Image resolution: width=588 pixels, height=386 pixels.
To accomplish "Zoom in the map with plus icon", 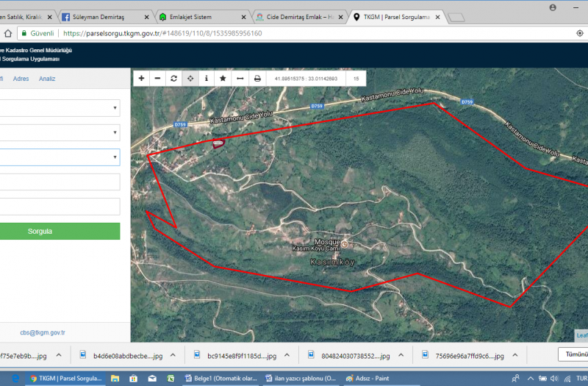I will tap(141, 78).
